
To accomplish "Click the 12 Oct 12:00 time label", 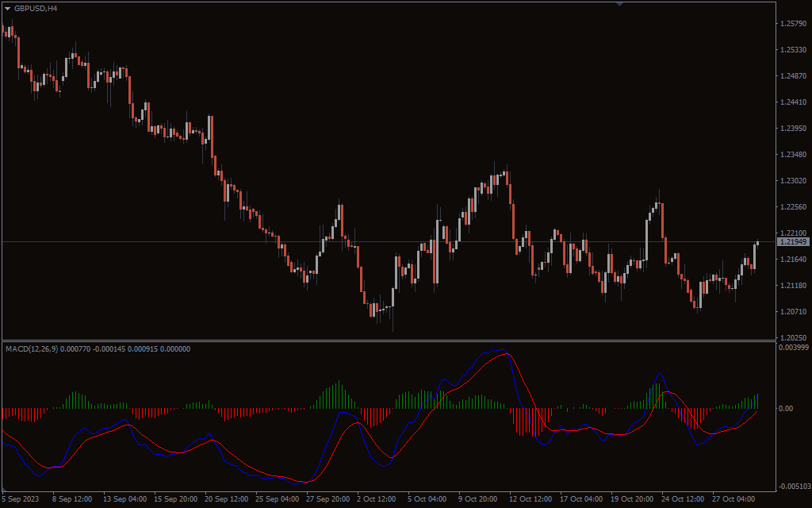I will [529, 499].
